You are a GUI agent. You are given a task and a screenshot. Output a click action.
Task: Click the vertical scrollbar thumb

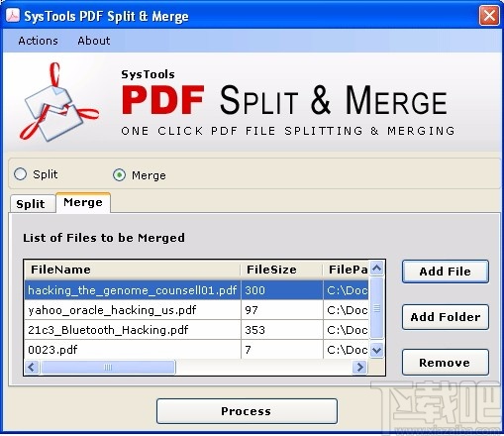(x=376, y=308)
